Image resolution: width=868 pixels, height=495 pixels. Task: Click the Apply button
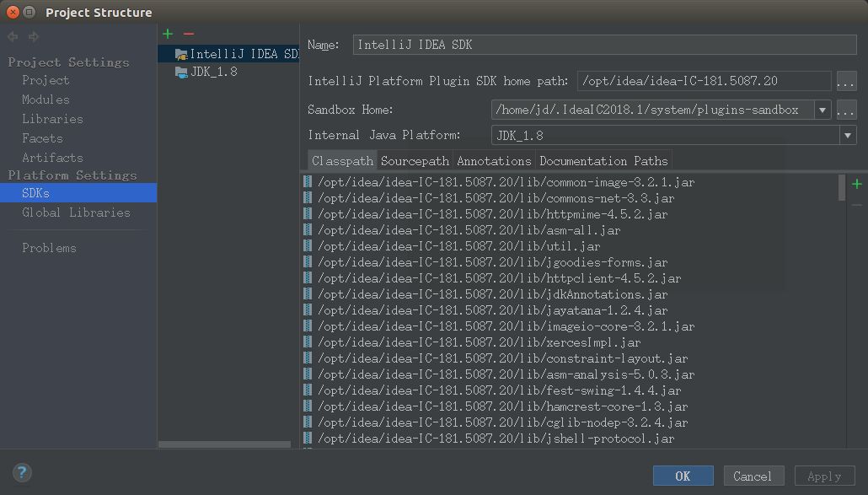825,476
